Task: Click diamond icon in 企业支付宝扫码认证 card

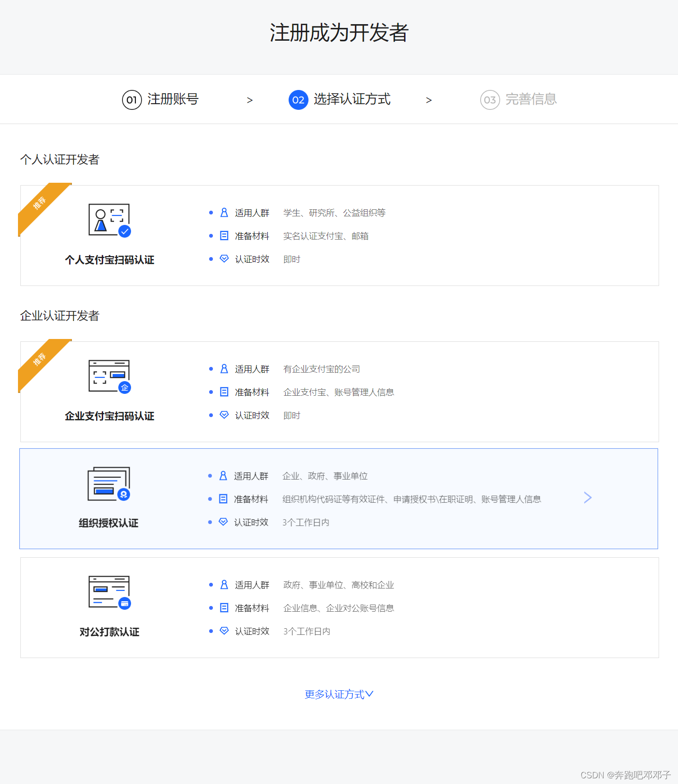Action: point(224,415)
